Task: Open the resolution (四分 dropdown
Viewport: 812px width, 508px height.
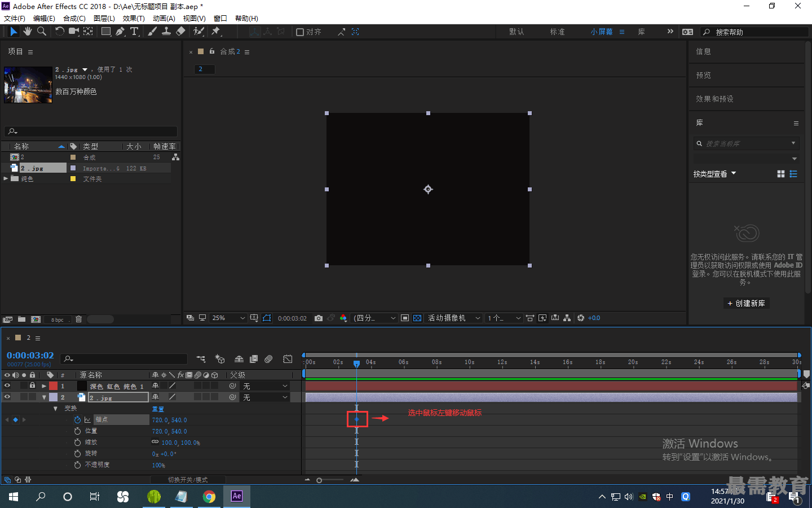Action: tap(374, 318)
